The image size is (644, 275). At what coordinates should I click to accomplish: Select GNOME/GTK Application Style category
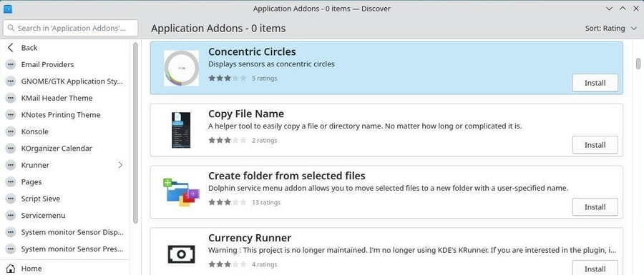[66, 81]
